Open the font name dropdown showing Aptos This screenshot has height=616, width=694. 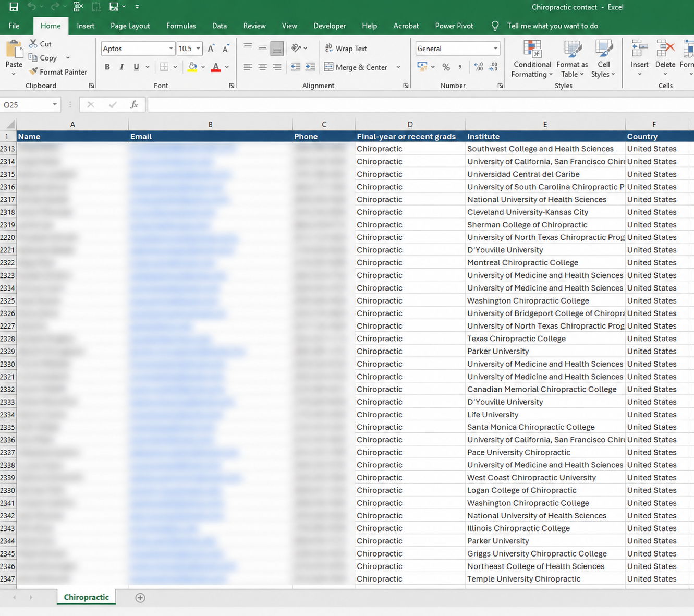[x=171, y=49]
